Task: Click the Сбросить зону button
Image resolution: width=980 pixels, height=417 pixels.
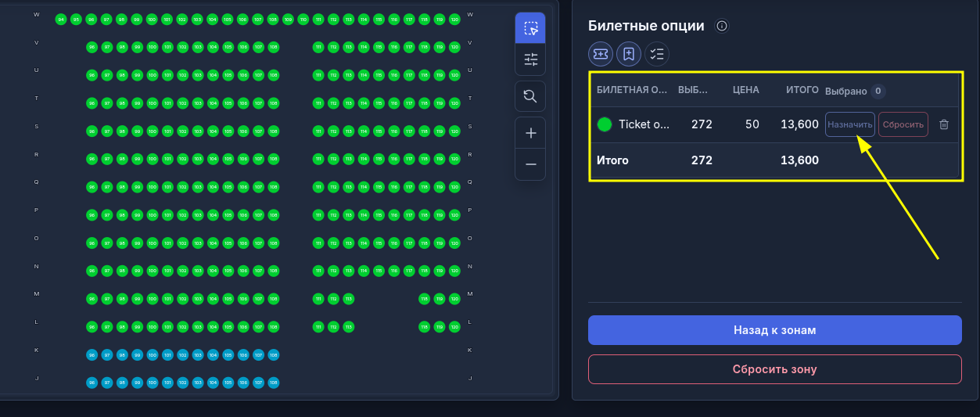Action: coord(774,369)
